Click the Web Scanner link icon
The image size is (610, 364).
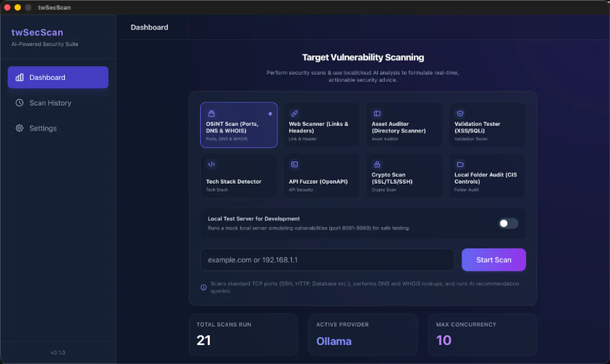pyautogui.click(x=294, y=114)
